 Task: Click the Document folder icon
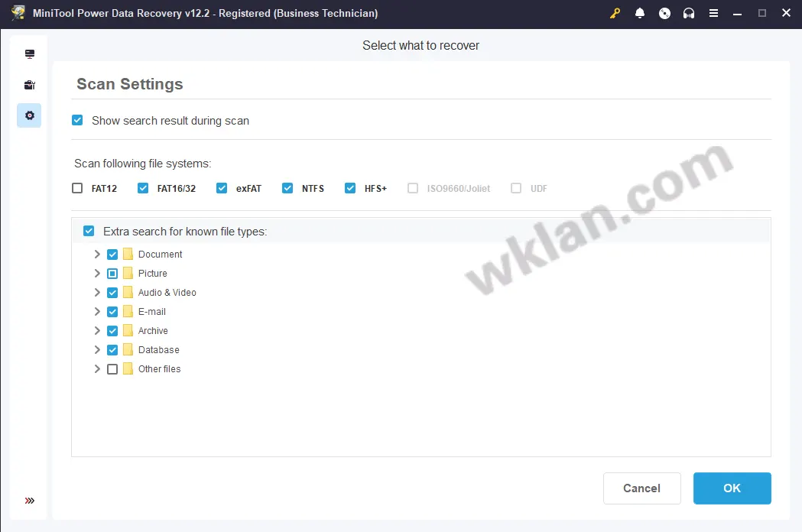(x=128, y=255)
